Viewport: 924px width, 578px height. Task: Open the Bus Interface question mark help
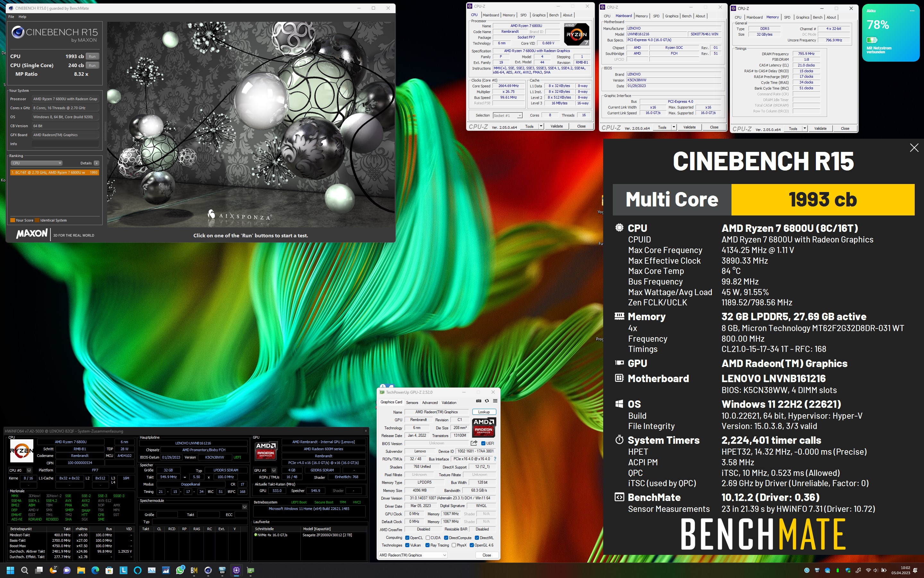click(495, 459)
